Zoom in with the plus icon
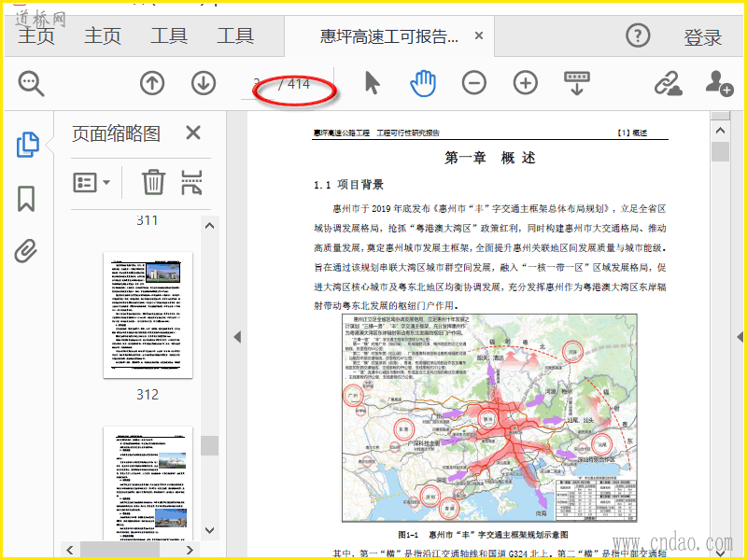Screen dimensions: 747x560 tap(526, 83)
